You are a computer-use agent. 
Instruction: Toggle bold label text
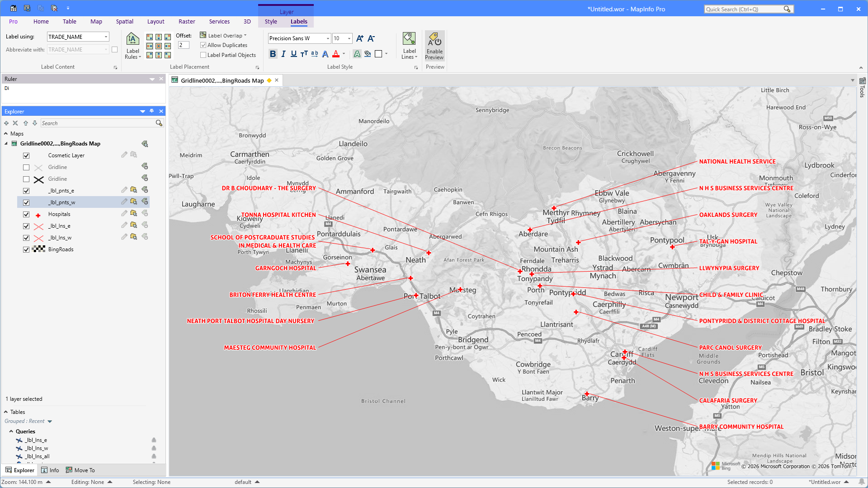(x=273, y=54)
